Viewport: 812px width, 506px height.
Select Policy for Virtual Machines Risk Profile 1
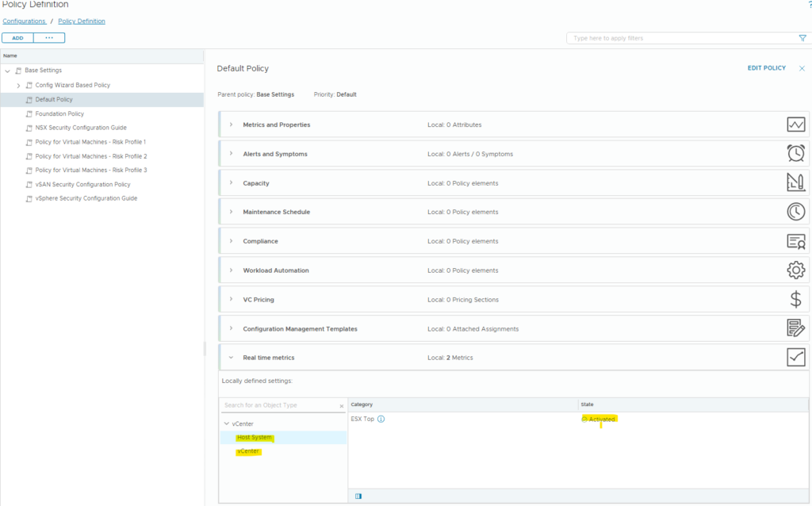click(90, 142)
